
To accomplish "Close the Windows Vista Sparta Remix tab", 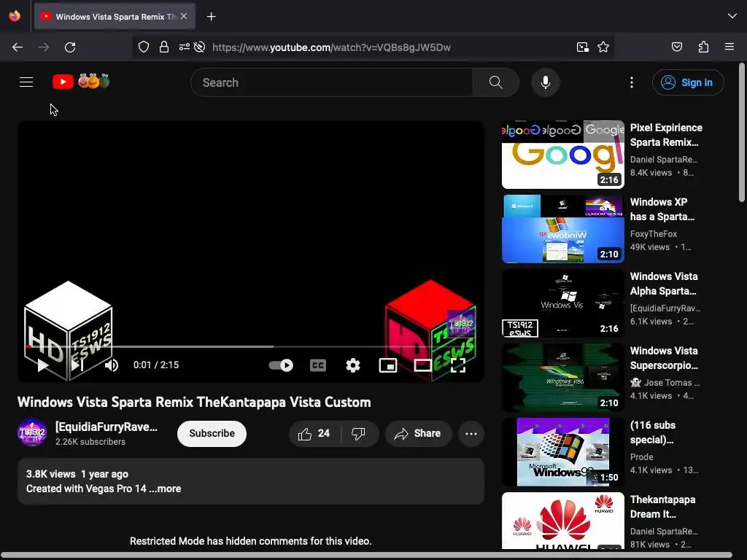I will click(x=184, y=16).
